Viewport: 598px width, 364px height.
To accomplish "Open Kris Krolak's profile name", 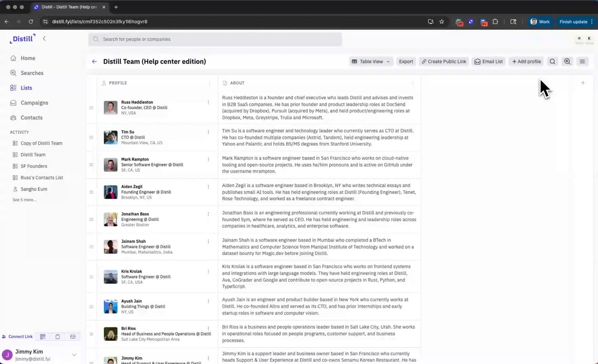I will pyautogui.click(x=132, y=271).
